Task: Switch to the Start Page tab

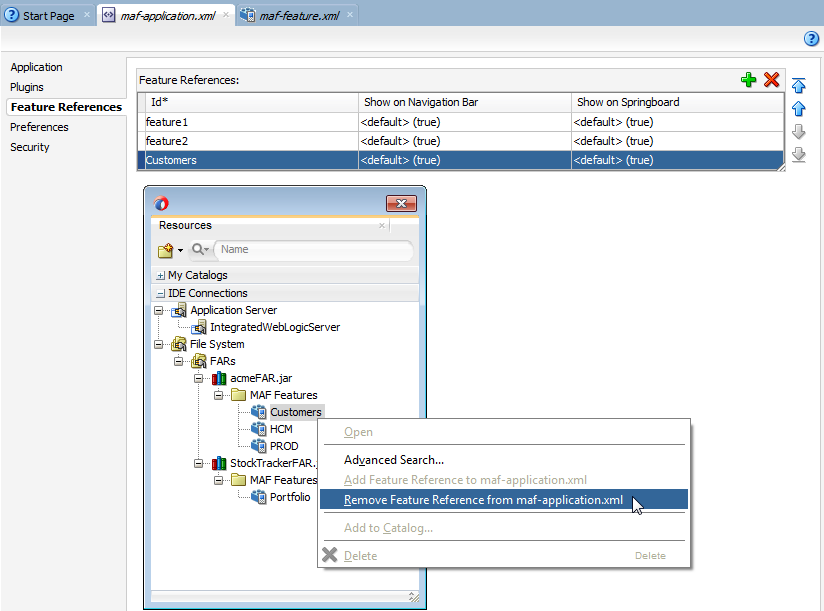Action: pyautogui.click(x=48, y=16)
